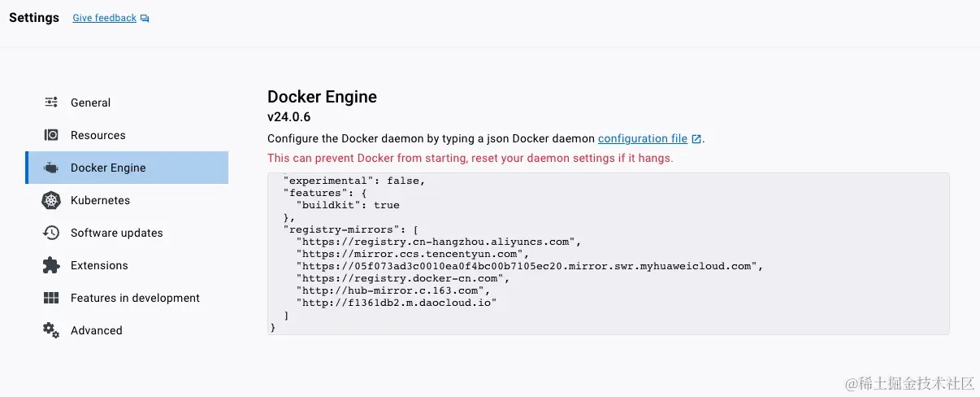Open the configuration file documentation link
The image size is (980, 397).
(x=643, y=139)
